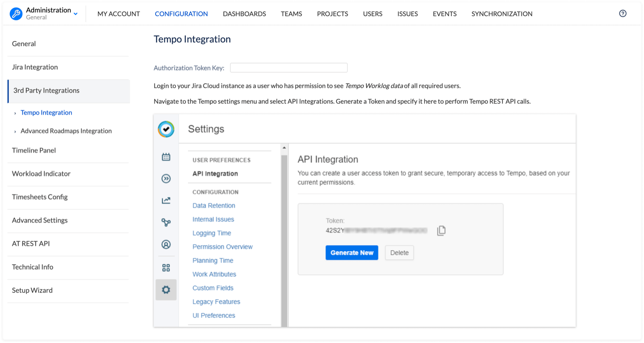Image resolution: width=644 pixels, height=343 pixels.
Task: Open the TEAMS tab
Action: pyautogui.click(x=291, y=14)
